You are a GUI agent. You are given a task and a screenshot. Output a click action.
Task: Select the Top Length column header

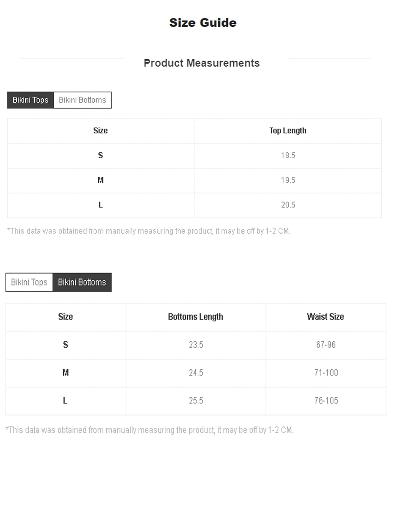click(x=288, y=131)
